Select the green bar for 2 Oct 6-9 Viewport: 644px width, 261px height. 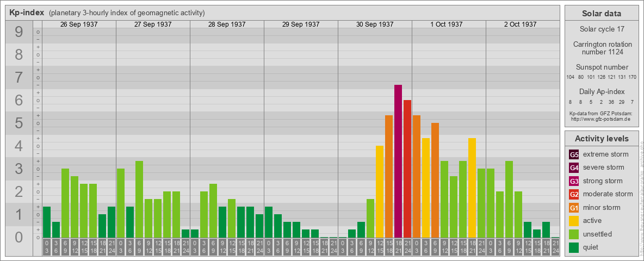[x=509, y=200]
